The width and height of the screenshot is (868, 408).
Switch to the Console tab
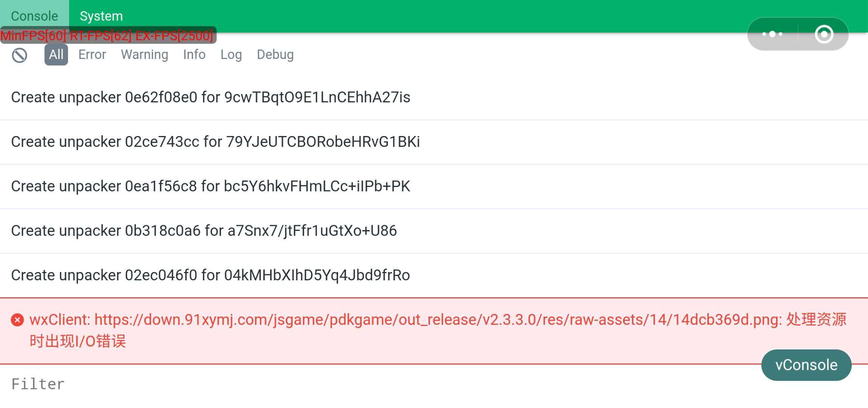(x=34, y=16)
